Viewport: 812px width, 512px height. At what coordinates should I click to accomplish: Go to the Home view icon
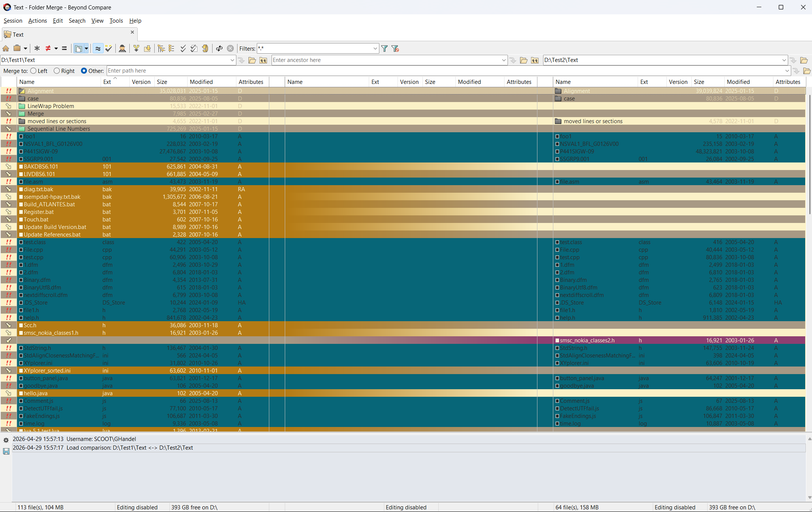(x=6, y=48)
